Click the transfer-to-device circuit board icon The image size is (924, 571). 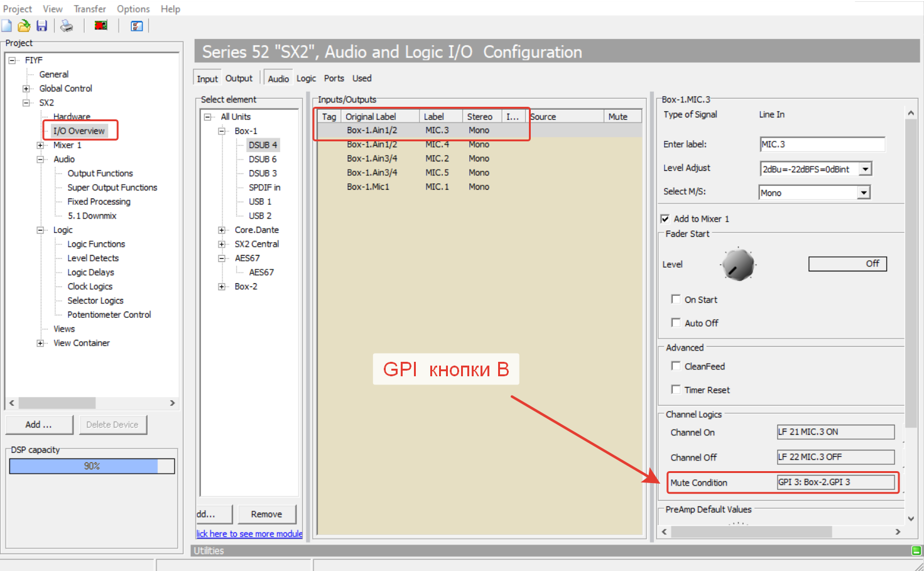coord(101,26)
